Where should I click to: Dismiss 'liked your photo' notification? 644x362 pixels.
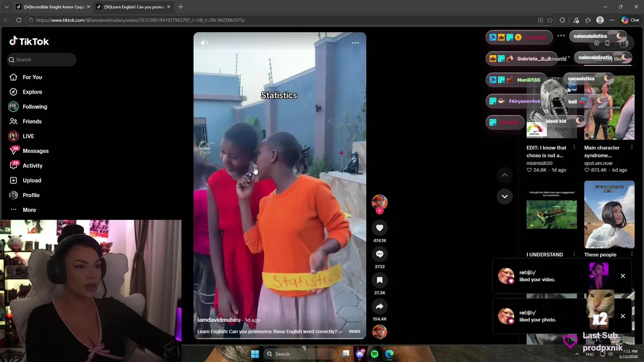click(623, 316)
